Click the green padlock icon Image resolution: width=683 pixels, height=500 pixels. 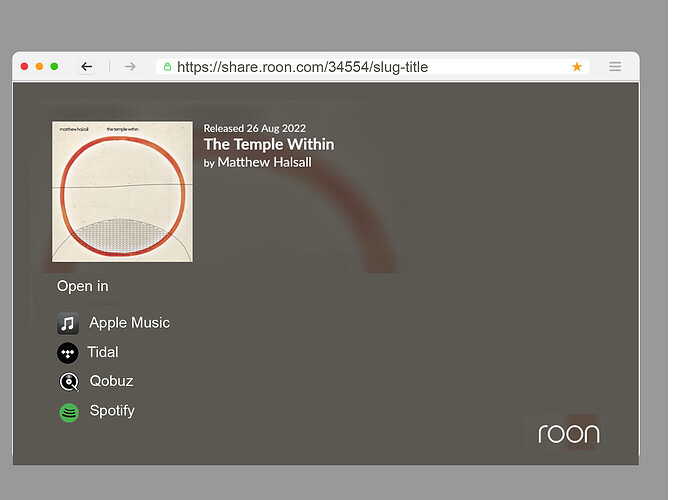tap(167, 67)
